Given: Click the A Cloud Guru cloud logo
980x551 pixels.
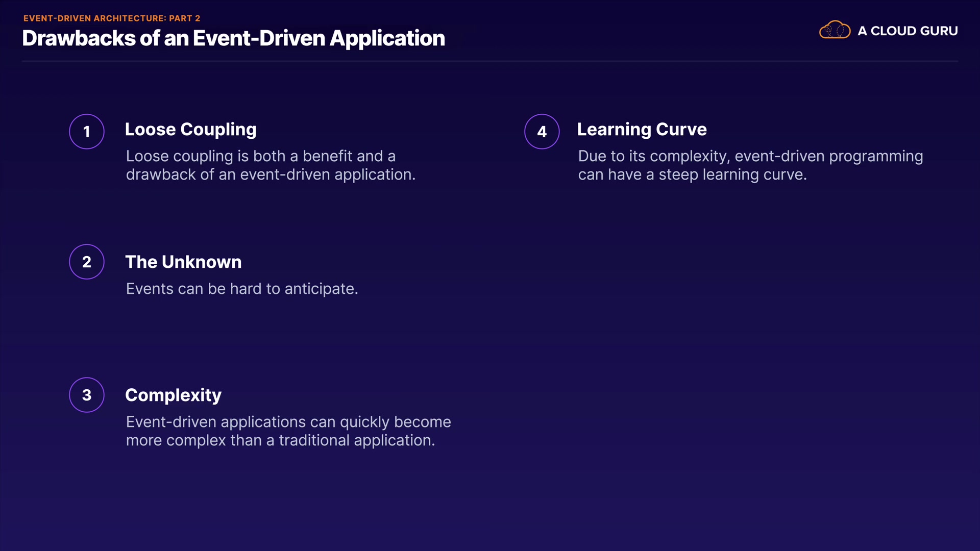Looking at the screenshot, I should point(835,30).
